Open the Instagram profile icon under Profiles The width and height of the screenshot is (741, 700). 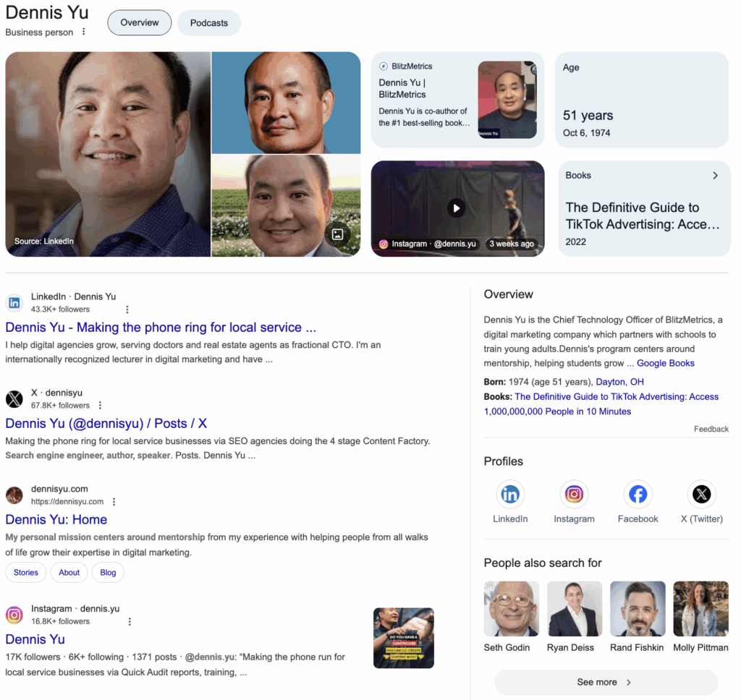click(x=574, y=495)
